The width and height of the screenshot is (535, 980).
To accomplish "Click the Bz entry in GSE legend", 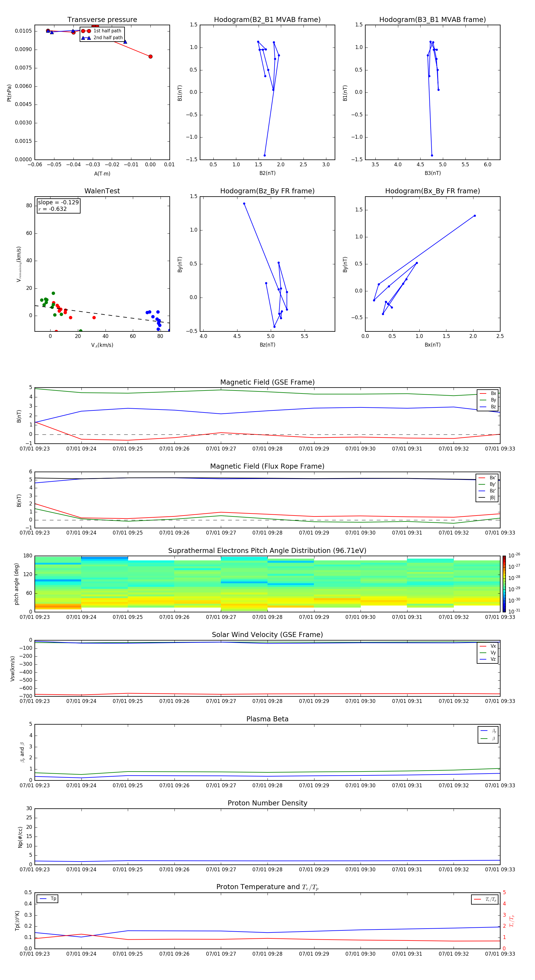I will click(x=488, y=407).
